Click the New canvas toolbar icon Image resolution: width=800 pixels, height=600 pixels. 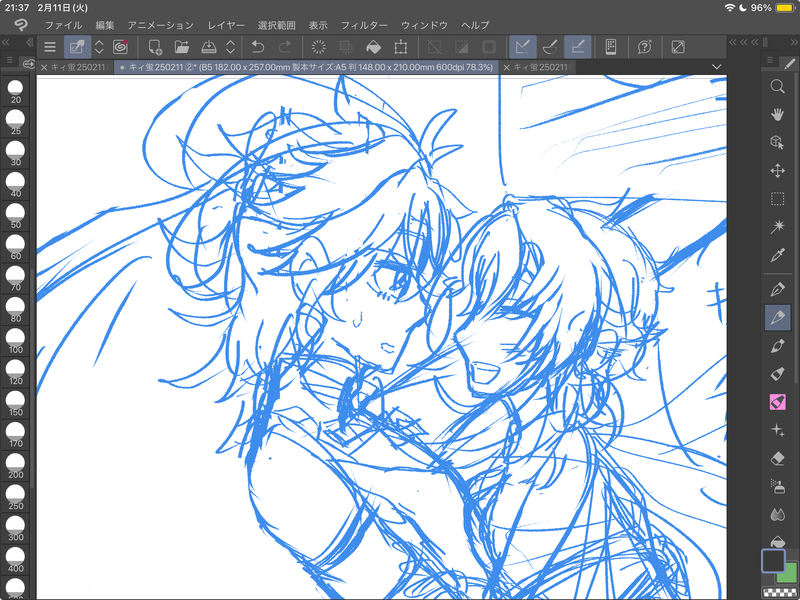155,47
